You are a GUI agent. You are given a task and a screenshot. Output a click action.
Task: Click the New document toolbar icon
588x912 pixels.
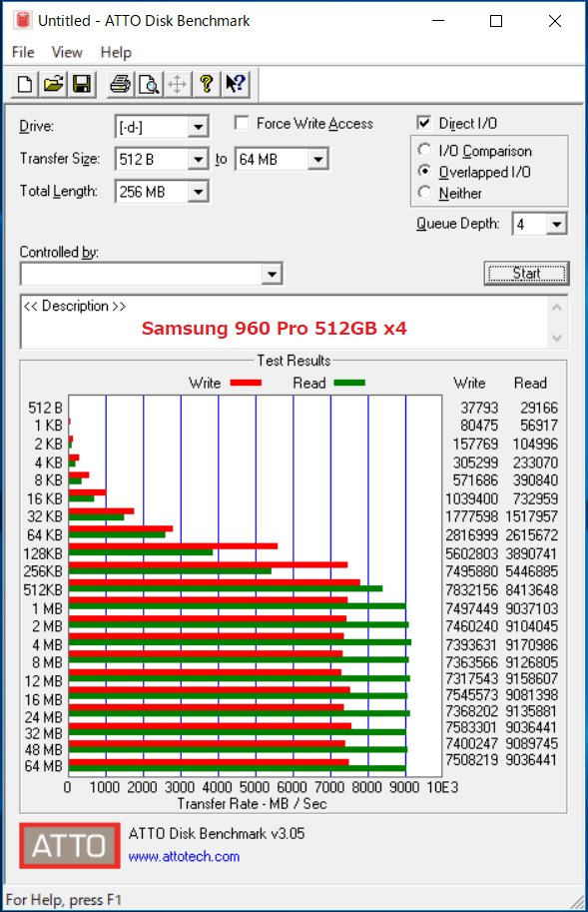25,84
